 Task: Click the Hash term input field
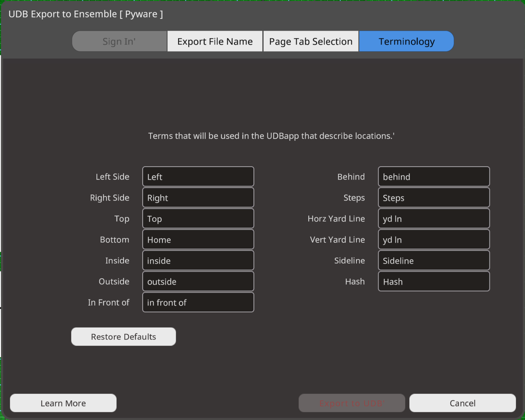(434, 281)
